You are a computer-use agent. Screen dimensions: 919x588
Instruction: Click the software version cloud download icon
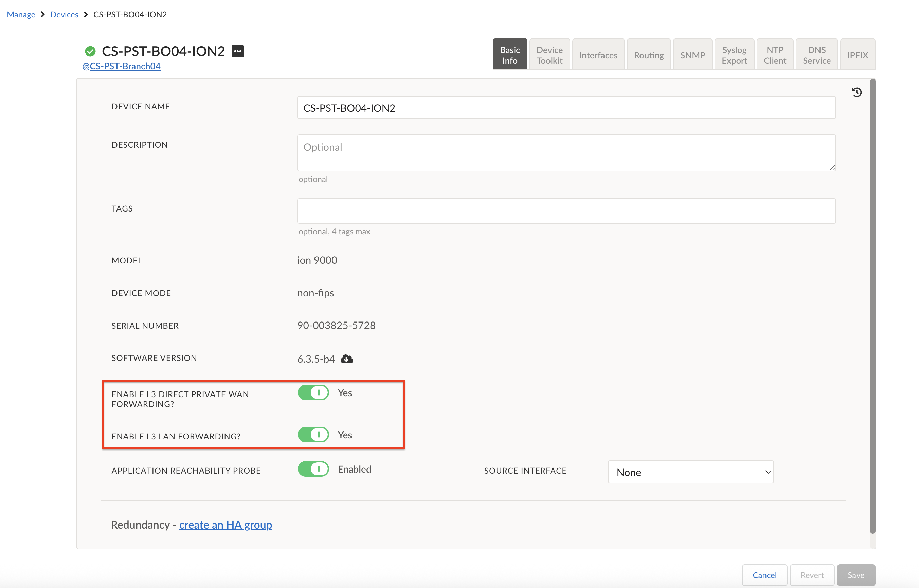tap(346, 359)
